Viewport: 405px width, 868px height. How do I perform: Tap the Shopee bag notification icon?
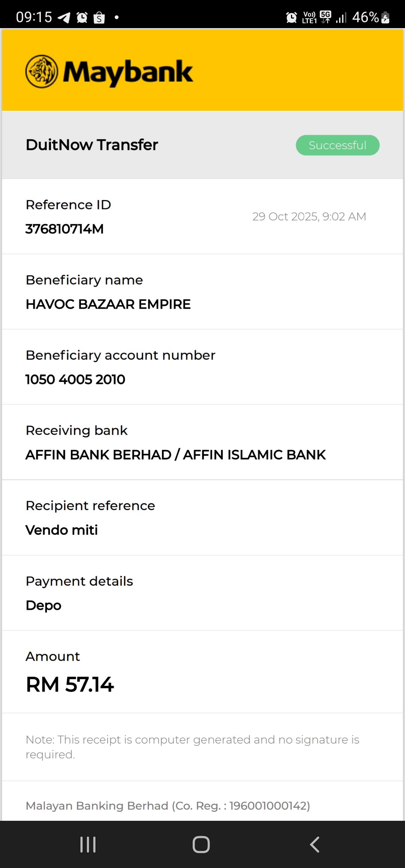pyautogui.click(x=99, y=18)
